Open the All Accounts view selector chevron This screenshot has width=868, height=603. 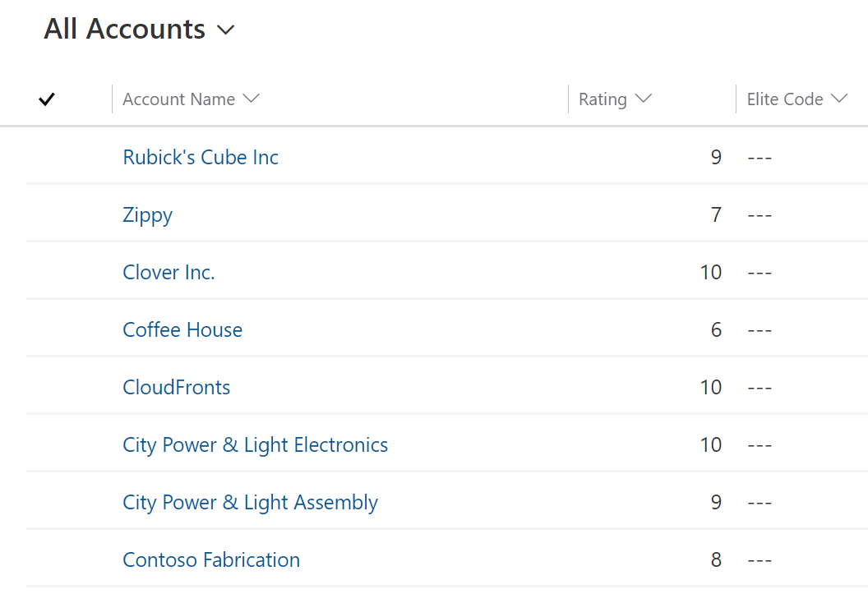(225, 30)
